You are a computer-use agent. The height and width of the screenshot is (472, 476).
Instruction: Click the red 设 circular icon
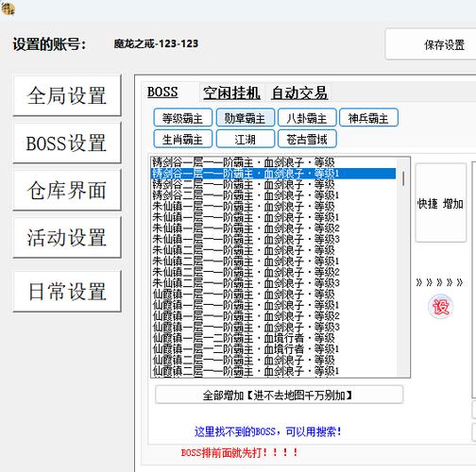[x=440, y=306]
